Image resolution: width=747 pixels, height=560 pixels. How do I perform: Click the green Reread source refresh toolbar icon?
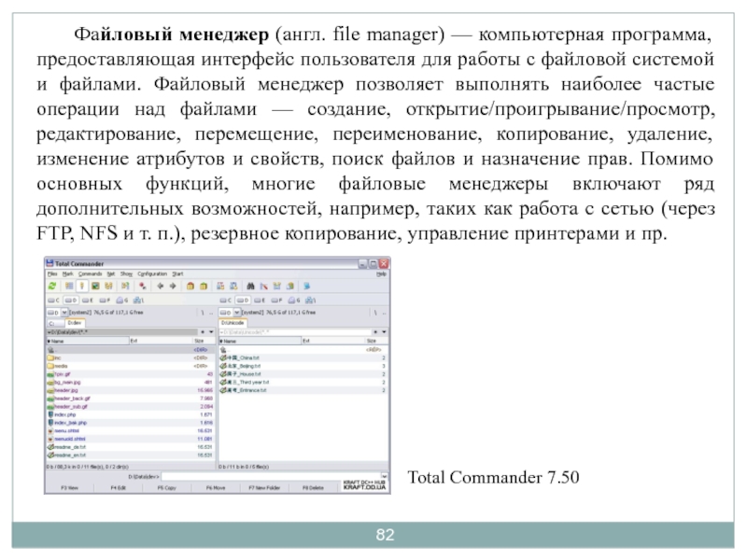click(52, 287)
